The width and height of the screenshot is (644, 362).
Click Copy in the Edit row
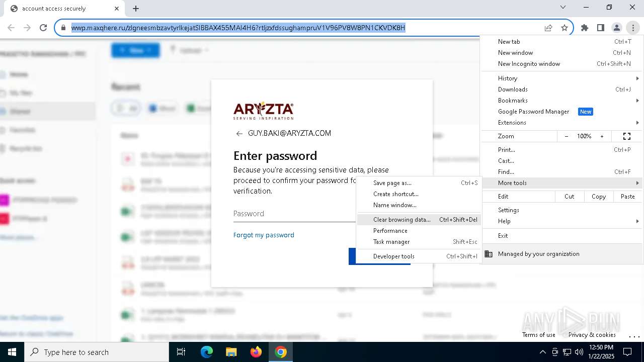(599, 197)
